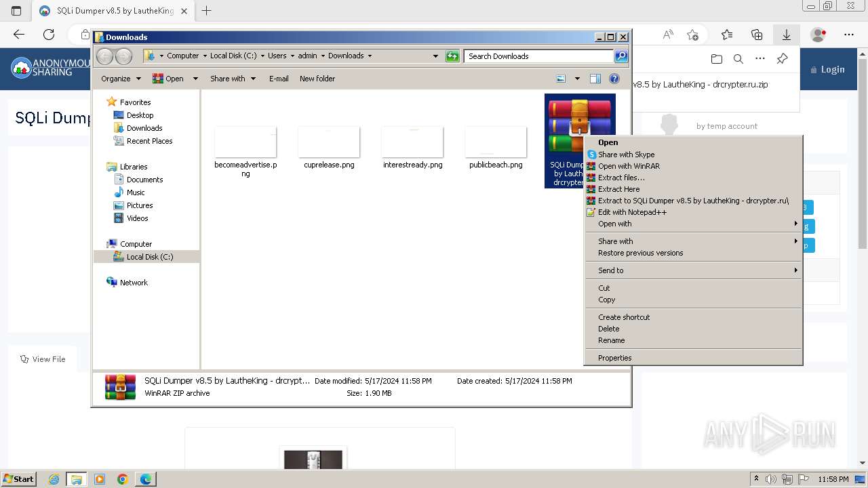Pin the Edge downloads panel

[x=782, y=59]
